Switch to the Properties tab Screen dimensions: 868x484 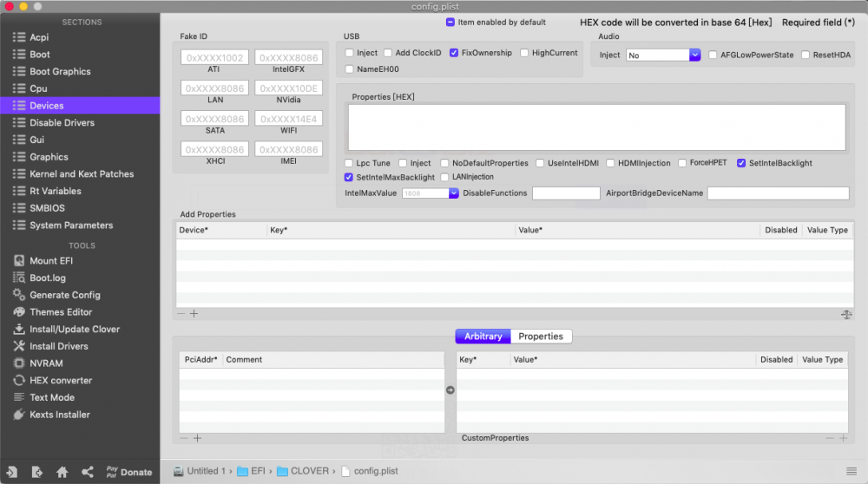tap(541, 337)
